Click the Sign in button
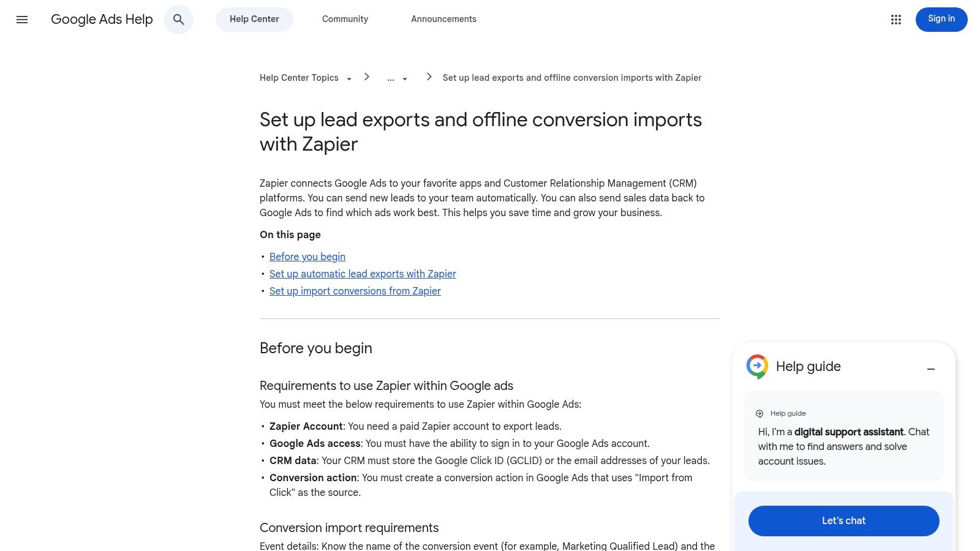This screenshot has height=551, width=980. click(941, 19)
